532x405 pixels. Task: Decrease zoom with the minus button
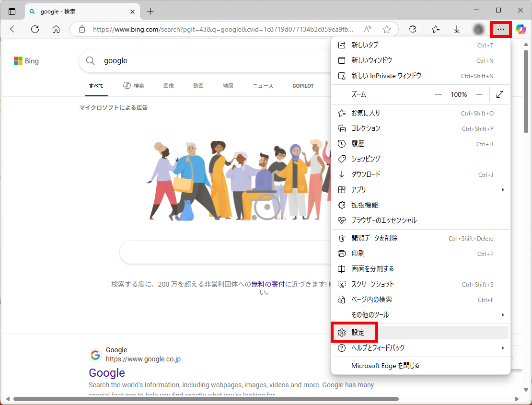(x=439, y=94)
